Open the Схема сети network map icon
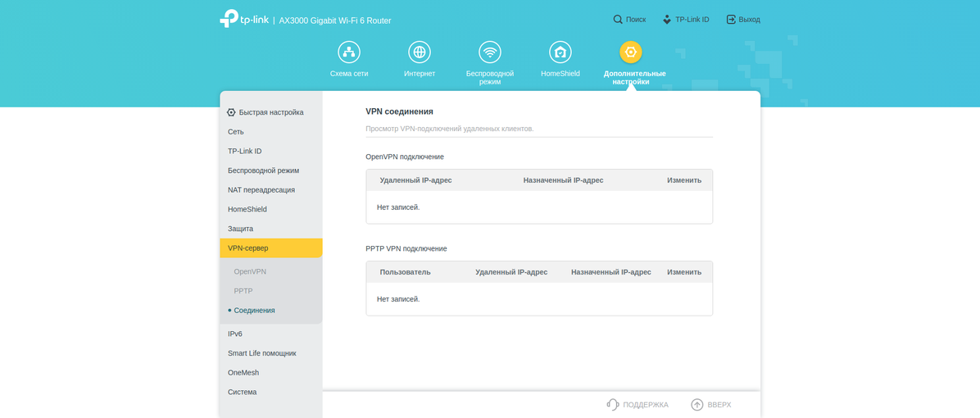The width and height of the screenshot is (980, 418). click(x=349, y=52)
